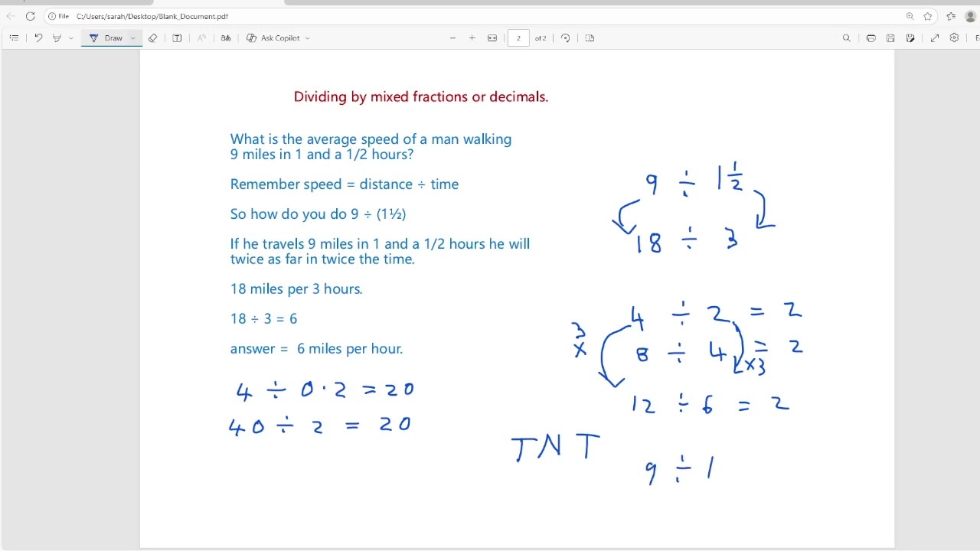Open the address bar zoom indicator
Screen dimensions: 980x551
pos(910,16)
